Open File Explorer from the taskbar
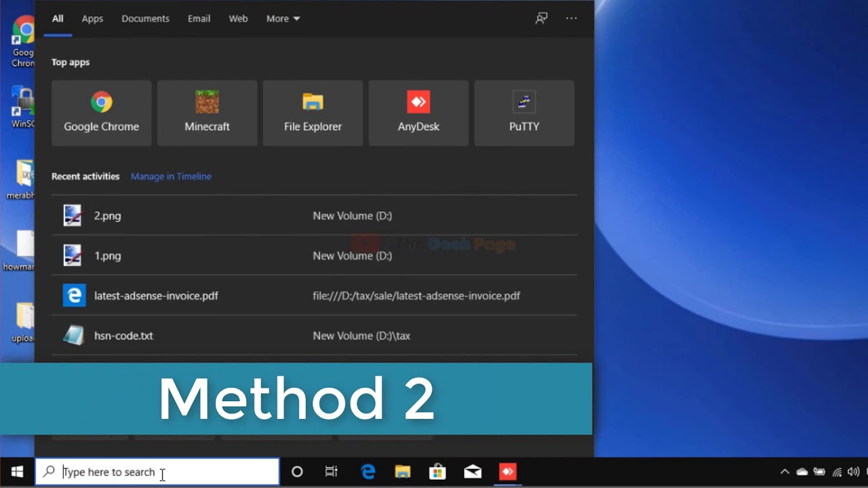The height and width of the screenshot is (488, 868). 403,472
